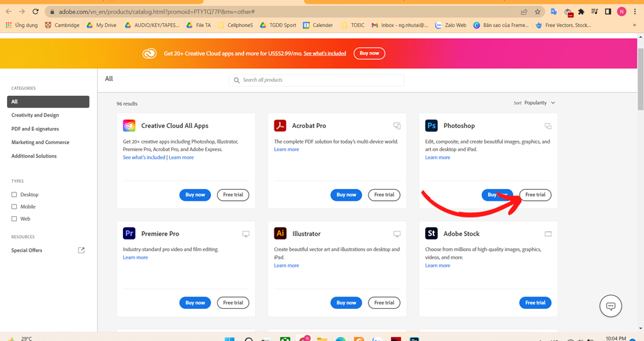Click the Premiere Pro Pr icon
644x341 pixels.
coord(129,234)
